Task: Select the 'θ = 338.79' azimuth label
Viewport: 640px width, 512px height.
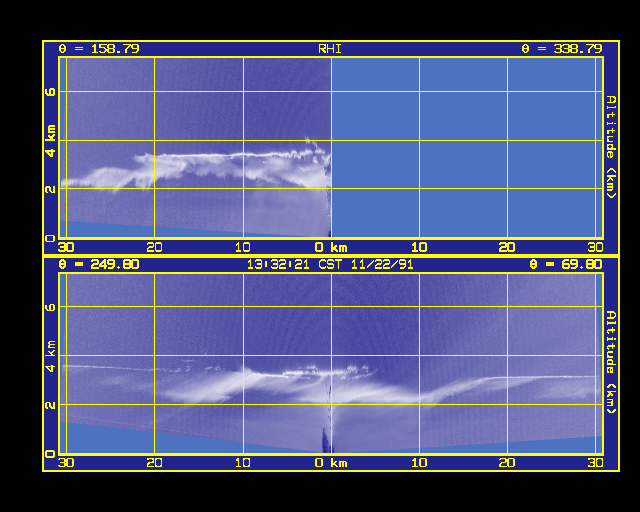Action: pyautogui.click(x=562, y=49)
